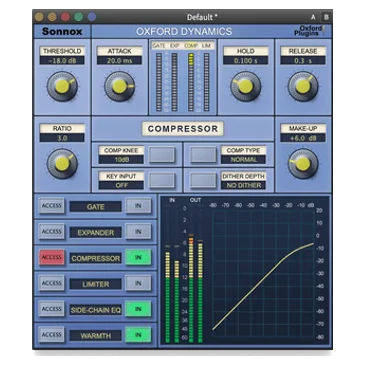Click the Oxford Plugins logo

click(x=308, y=31)
